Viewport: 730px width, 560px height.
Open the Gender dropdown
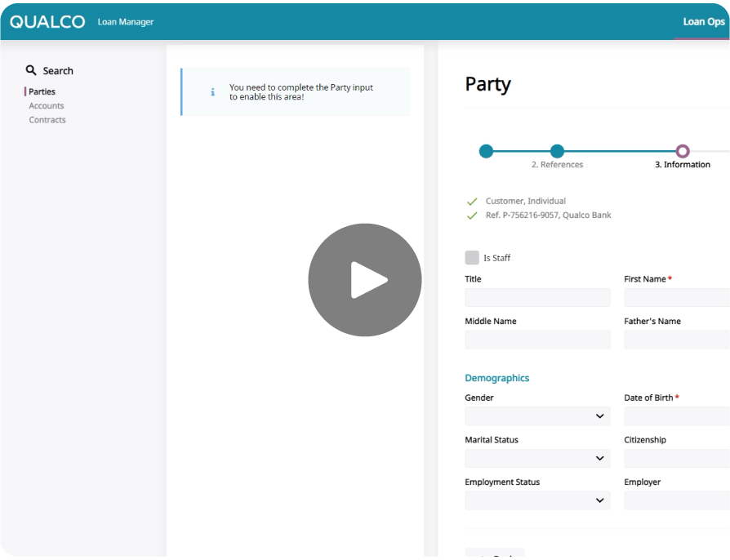click(537, 416)
